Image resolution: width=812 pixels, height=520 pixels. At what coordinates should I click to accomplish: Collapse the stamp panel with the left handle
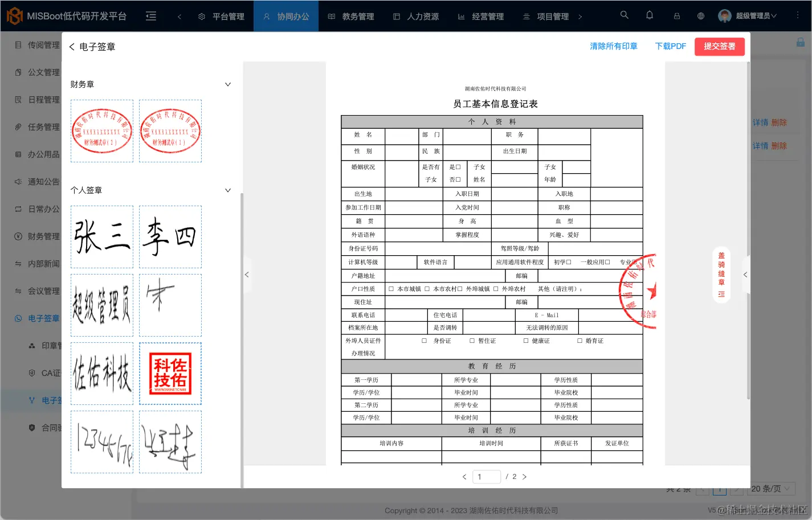point(247,275)
